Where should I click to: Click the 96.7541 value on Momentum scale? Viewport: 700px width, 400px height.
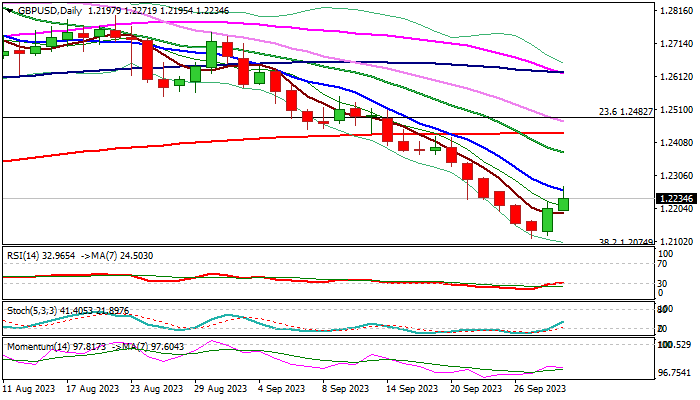[x=674, y=373]
